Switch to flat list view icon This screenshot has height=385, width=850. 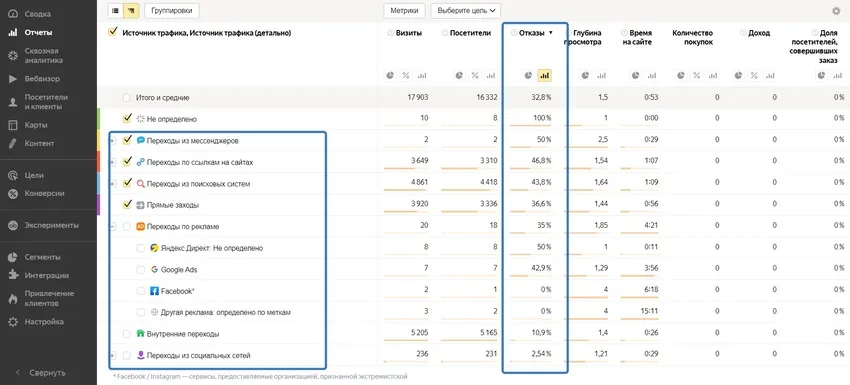pyautogui.click(x=115, y=10)
